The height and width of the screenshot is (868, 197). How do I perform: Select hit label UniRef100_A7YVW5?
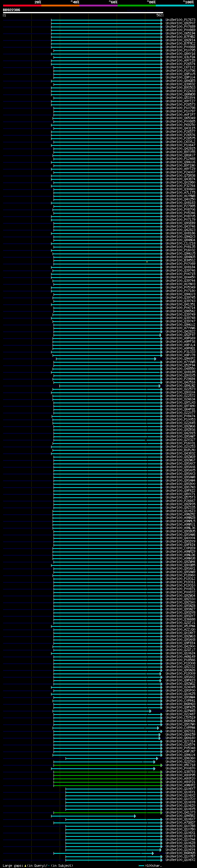[180, 362]
